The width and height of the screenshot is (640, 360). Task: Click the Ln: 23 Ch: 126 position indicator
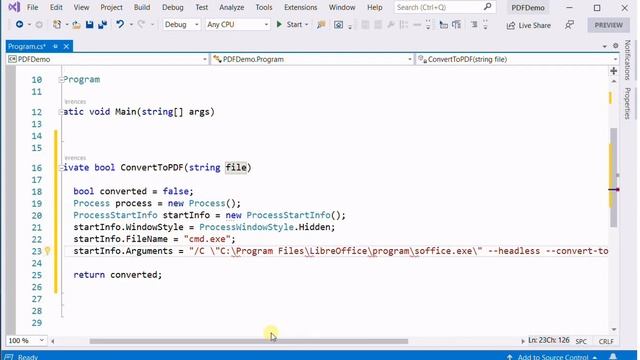click(549, 340)
